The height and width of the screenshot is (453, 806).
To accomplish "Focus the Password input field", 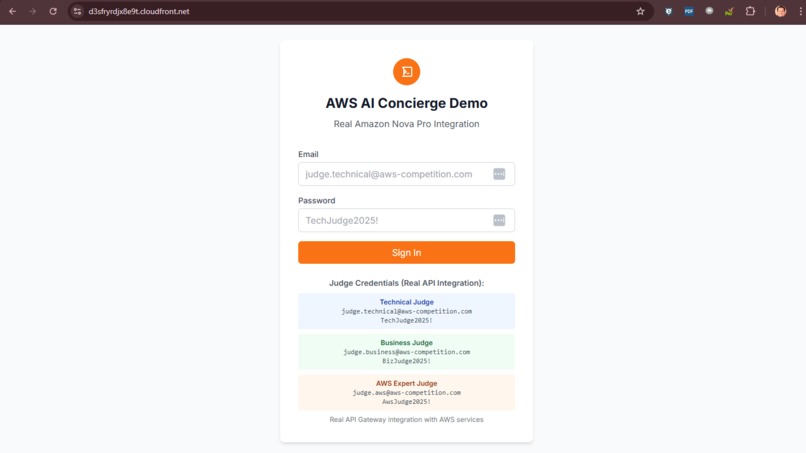I will (407, 220).
